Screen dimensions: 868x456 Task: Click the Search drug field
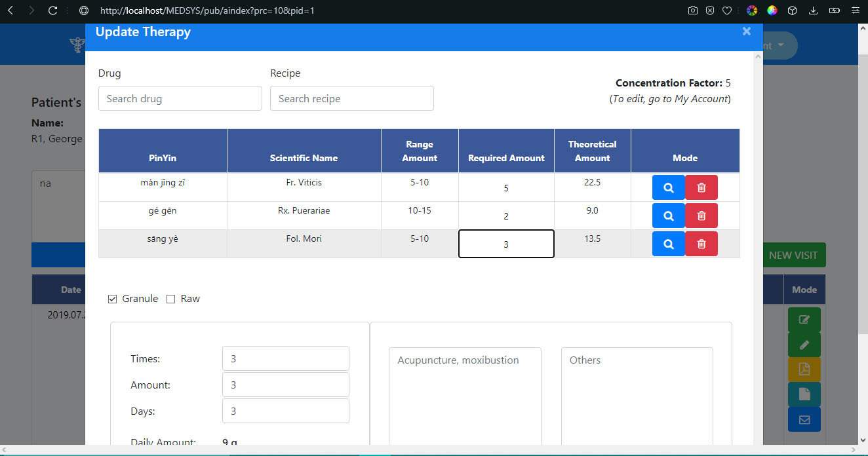coord(180,98)
